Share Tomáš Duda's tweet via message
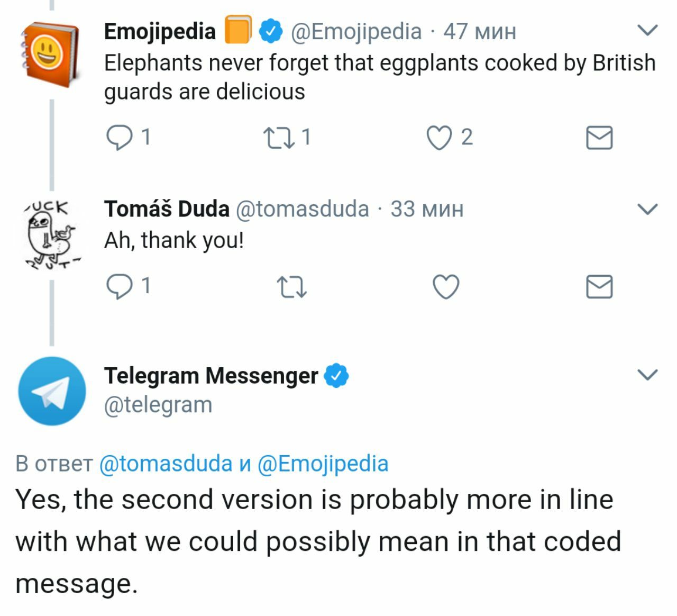This screenshot has width=677, height=616. click(x=599, y=287)
